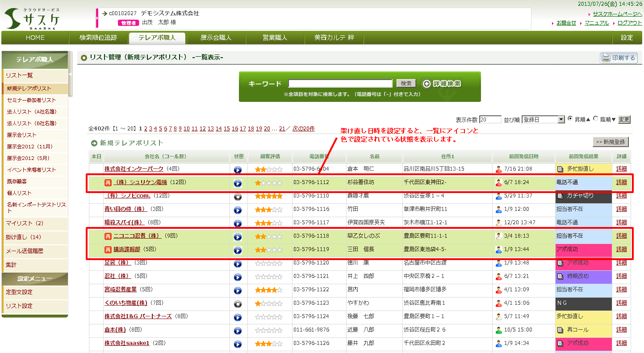
Task: Switch to the 展示会職人 tab
Action: [216, 38]
